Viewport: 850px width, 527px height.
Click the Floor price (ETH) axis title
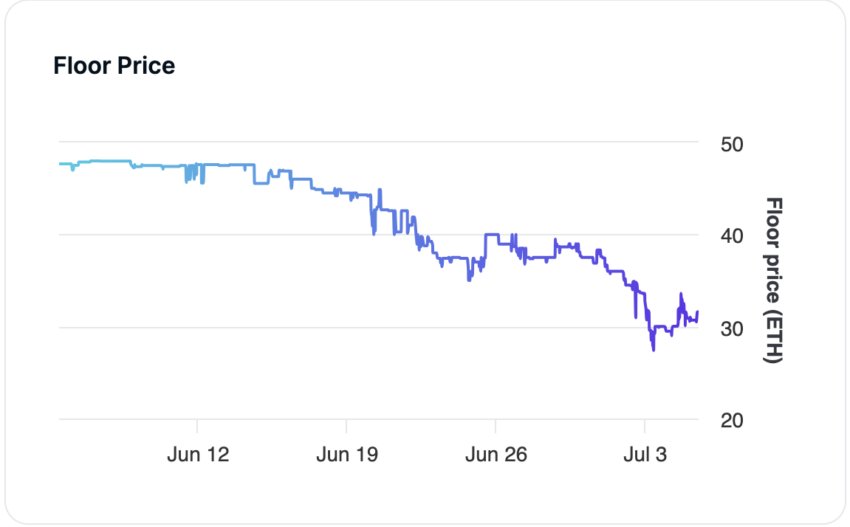(774, 280)
